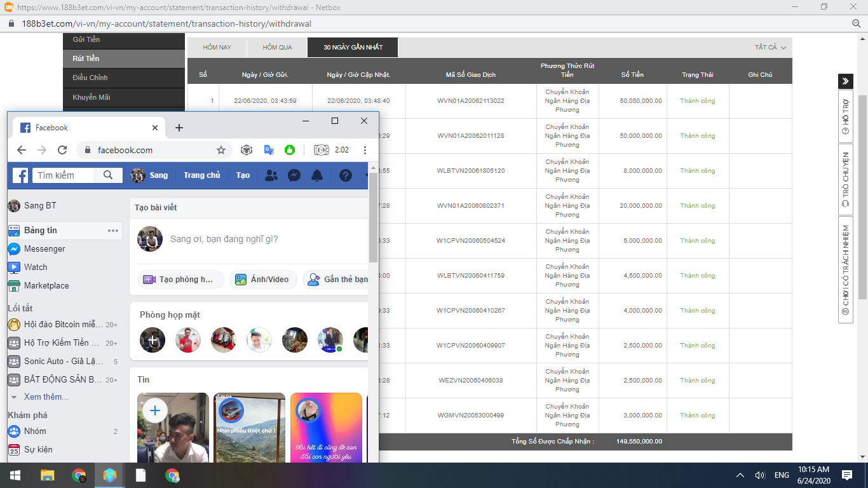Open the wallet icon showing 2.02
This screenshot has height=488, width=868.
(x=321, y=150)
